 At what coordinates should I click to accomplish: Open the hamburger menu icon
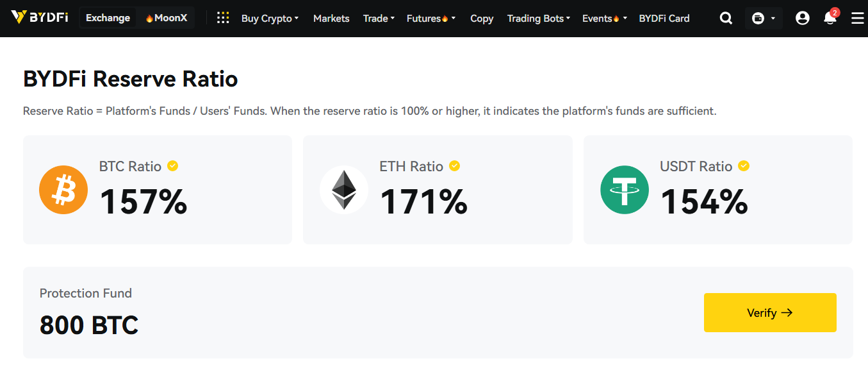857,19
